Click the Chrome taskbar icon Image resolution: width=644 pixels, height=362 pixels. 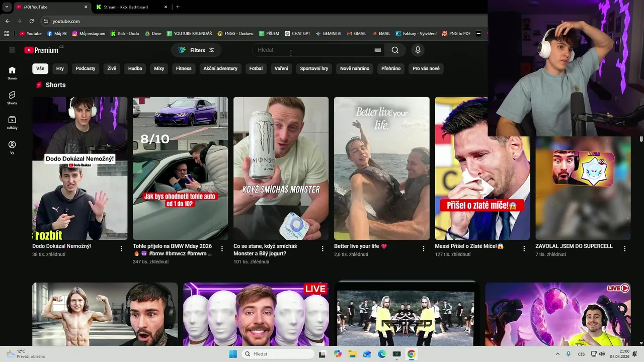click(412, 354)
